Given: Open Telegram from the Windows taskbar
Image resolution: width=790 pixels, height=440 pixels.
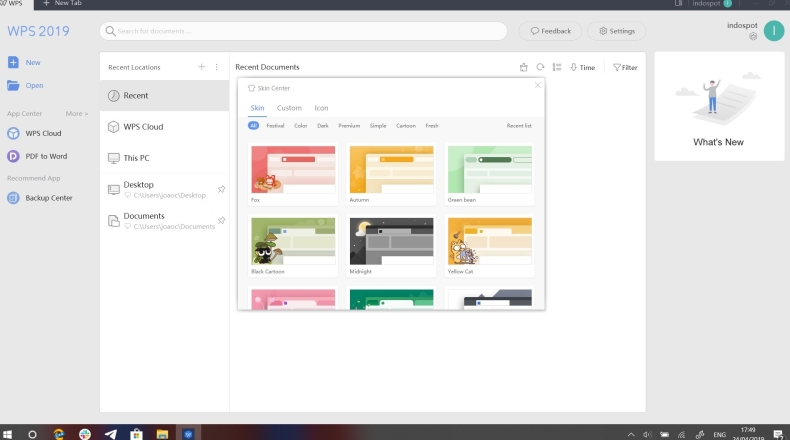Looking at the screenshot, I should pyautogui.click(x=110, y=434).
